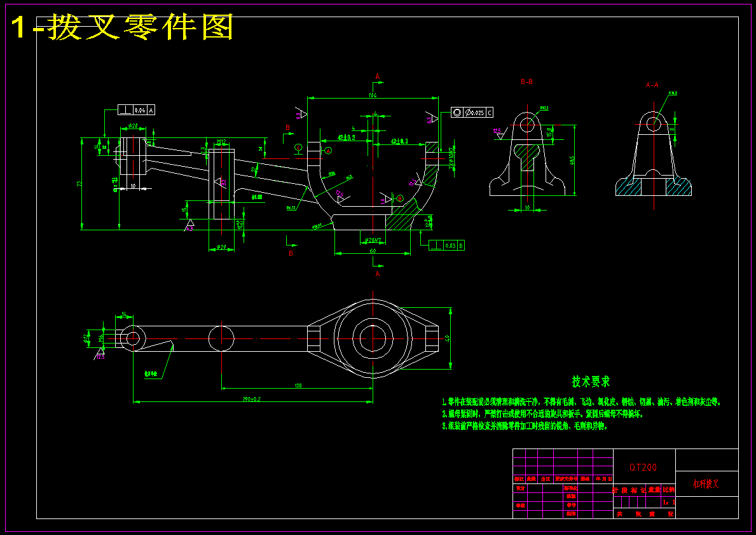Select the "比例" header cell in title block
The image size is (756, 535).
(669, 489)
